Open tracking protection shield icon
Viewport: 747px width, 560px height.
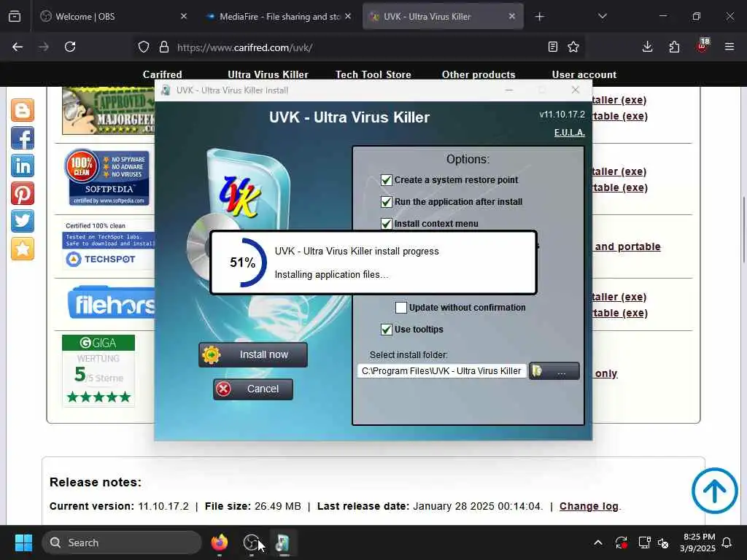(144, 47)
